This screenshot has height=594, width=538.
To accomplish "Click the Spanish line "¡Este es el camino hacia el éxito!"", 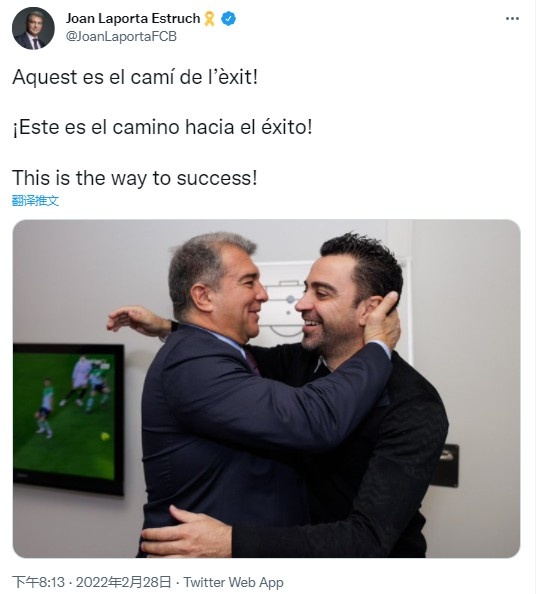I will pyautogui.click(x=163, y=127).
